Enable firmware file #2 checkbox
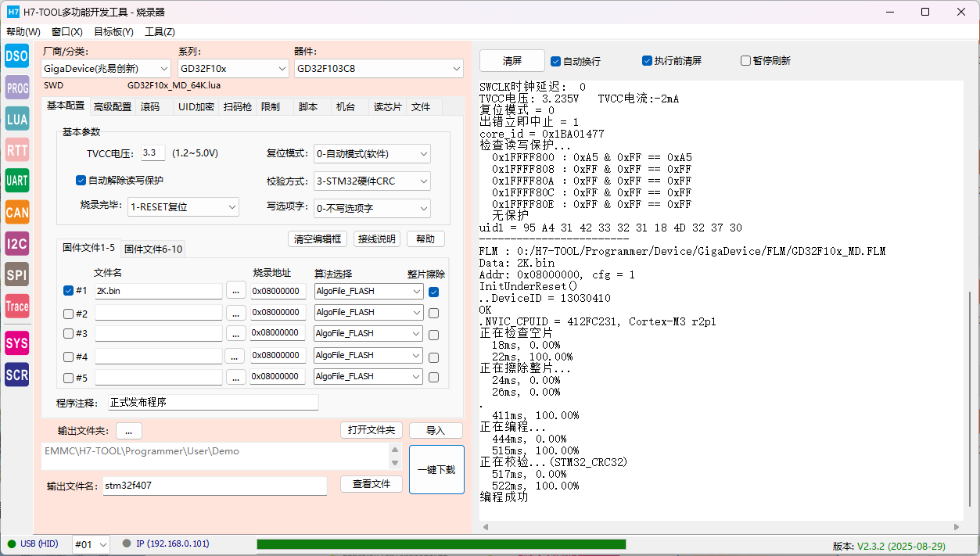Image resolution: width=980 pixels, height=556 pixels. (x=68, y=313)
